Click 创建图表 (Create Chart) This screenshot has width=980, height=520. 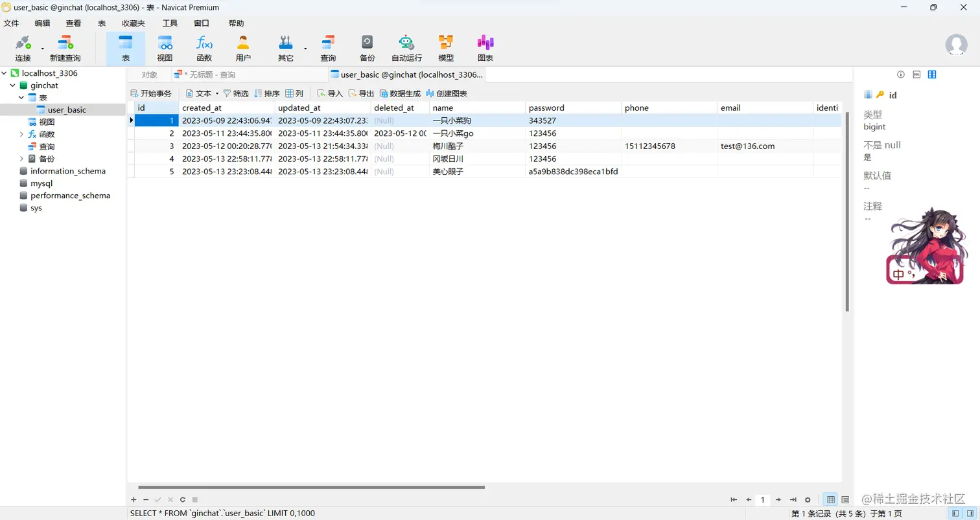[447, 93]
